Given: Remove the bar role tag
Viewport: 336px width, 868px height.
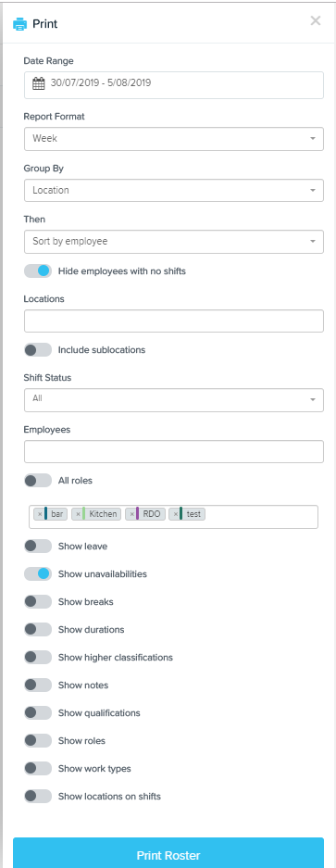Looking at the screenshot, I should click(x=39, y=514).
